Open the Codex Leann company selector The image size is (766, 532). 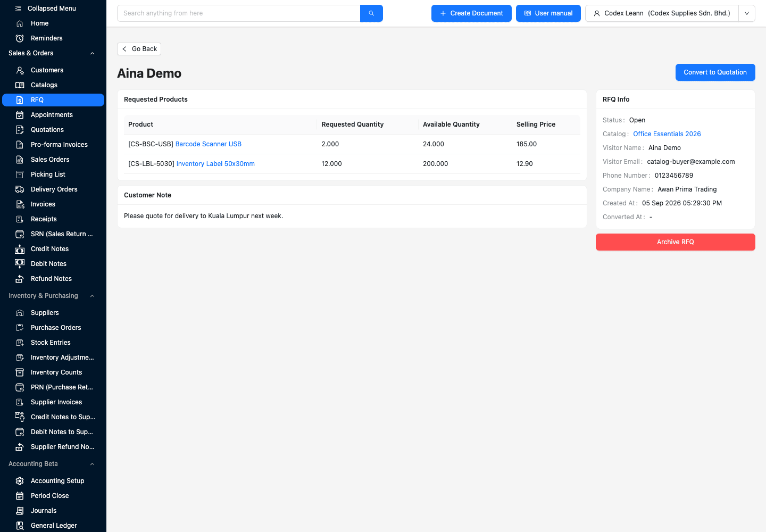(x=662, y=13)
